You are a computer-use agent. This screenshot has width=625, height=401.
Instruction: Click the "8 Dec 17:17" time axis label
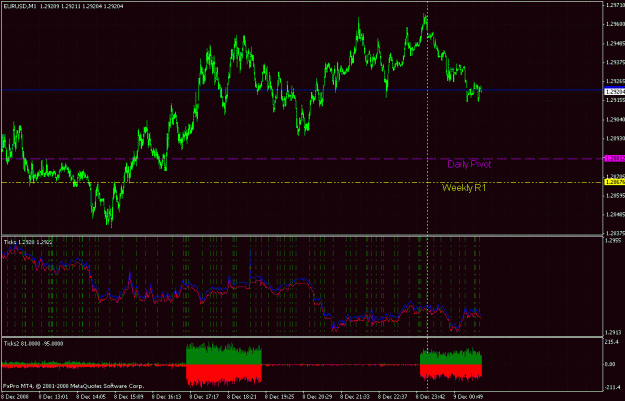tap(204, 397)
